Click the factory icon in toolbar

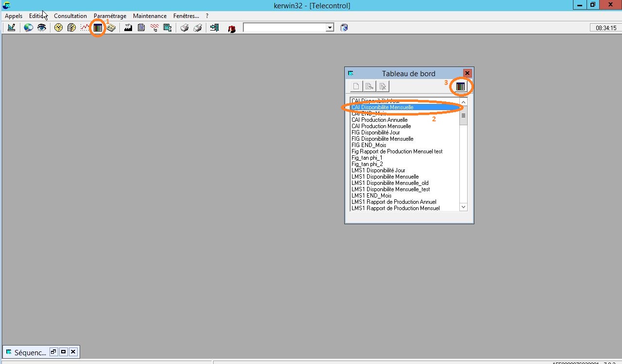[x=128, y=28]
